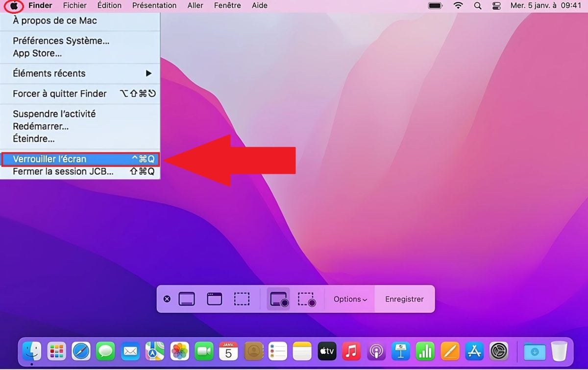The image size is (588, 370).
Task: Capture the entire screen icon
Action: coord(187,299)
